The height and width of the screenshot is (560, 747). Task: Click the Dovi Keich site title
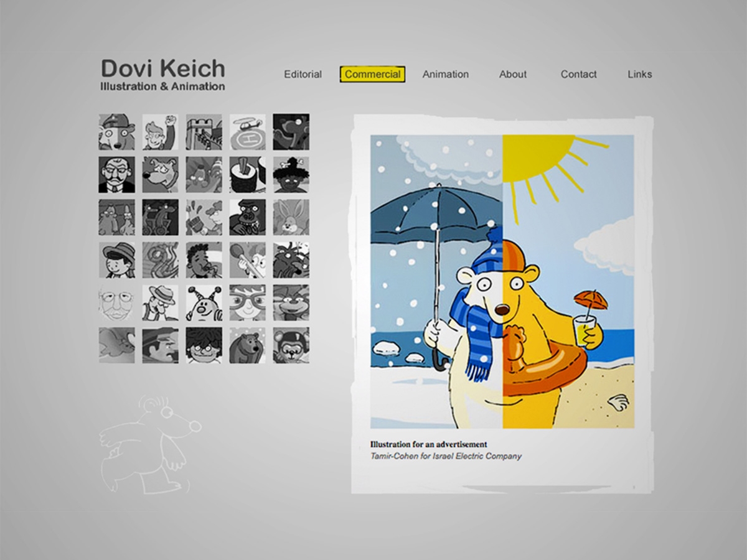[162, 68]
